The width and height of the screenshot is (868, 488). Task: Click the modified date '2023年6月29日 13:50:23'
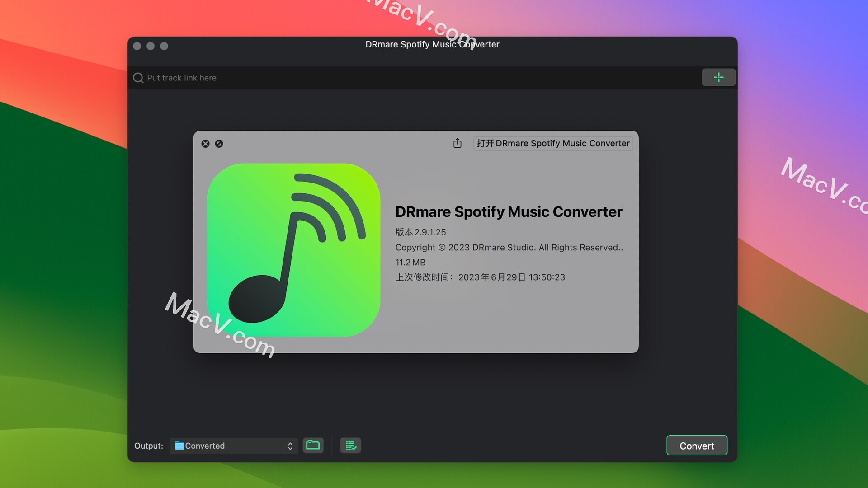511,277
